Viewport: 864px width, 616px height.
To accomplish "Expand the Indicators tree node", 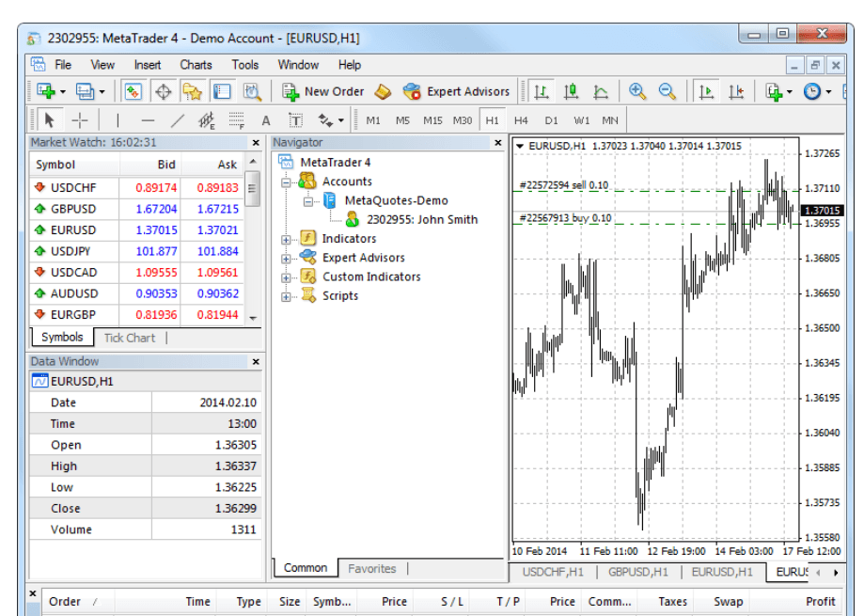I will (286, 239).
